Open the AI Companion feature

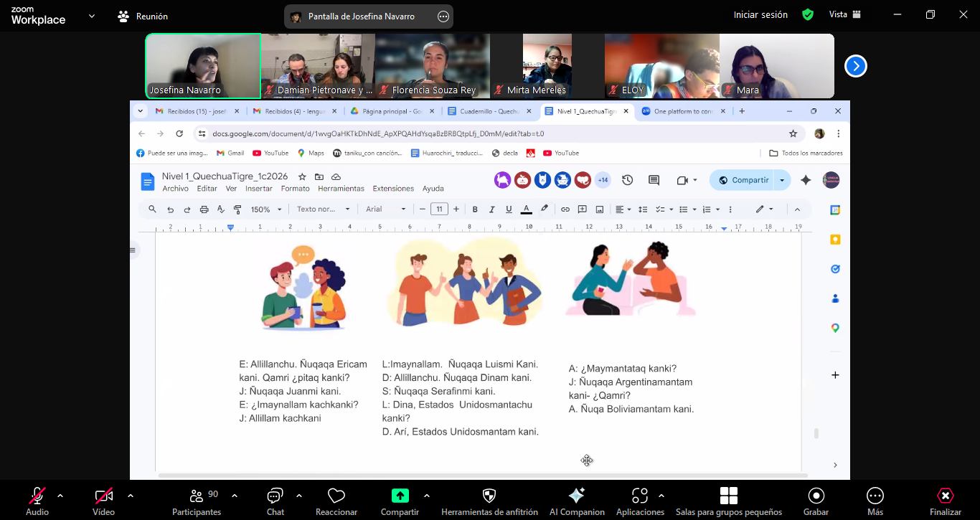point(577,501)
